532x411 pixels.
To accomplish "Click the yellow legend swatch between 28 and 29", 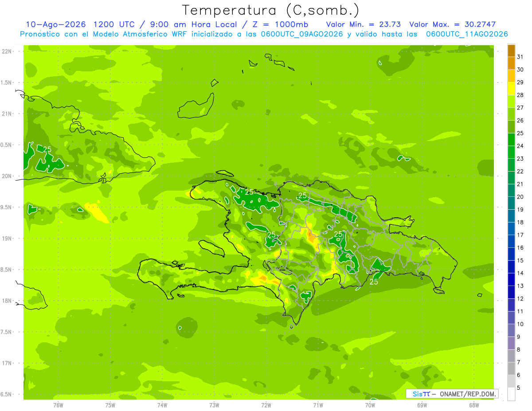I will click(511, 89).
